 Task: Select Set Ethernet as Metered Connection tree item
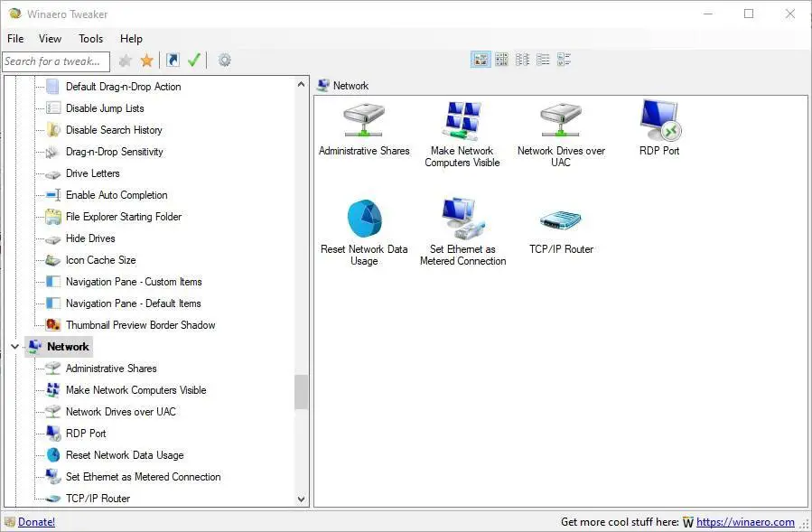pos(143,477)
